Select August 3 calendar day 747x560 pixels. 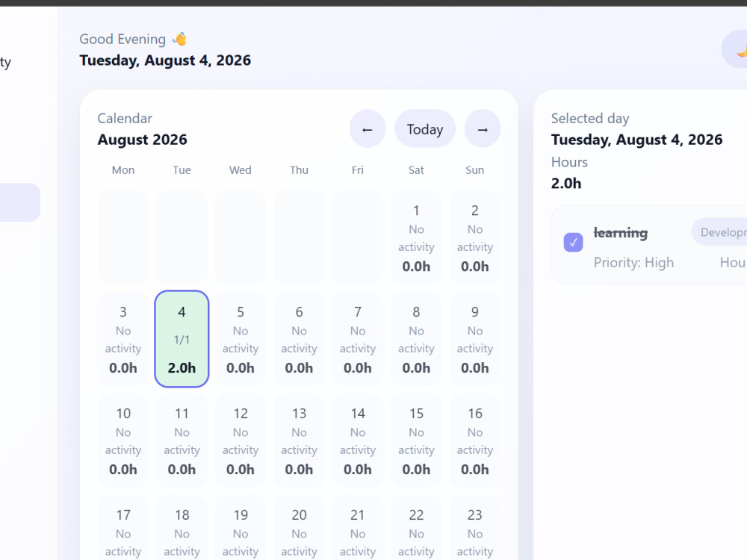pos(123,338)
